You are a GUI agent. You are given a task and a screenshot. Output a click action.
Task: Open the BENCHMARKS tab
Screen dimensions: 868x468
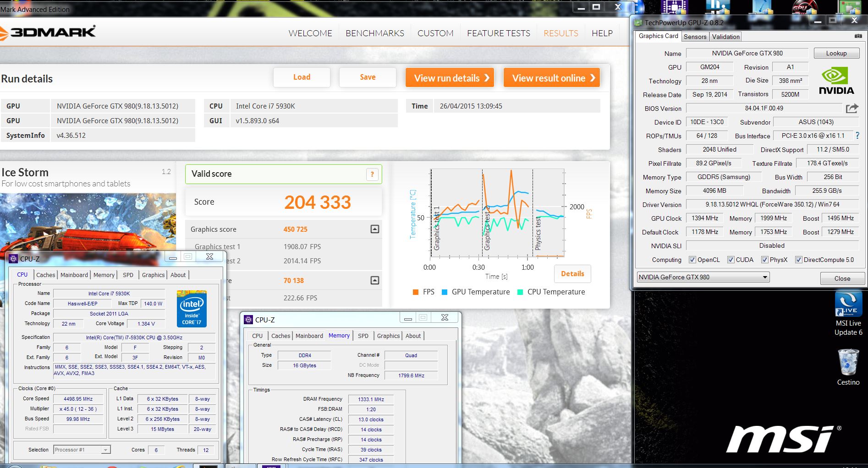coord(375,33)
